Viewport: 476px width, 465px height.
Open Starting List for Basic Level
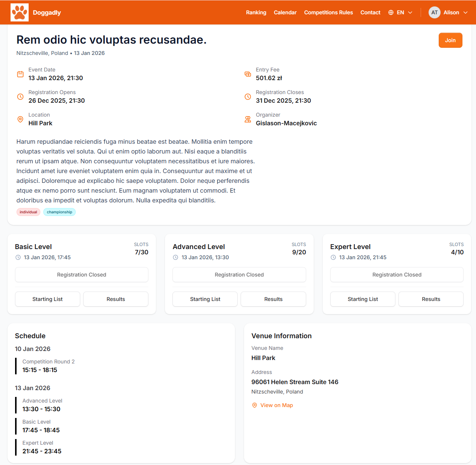(47, 299)
